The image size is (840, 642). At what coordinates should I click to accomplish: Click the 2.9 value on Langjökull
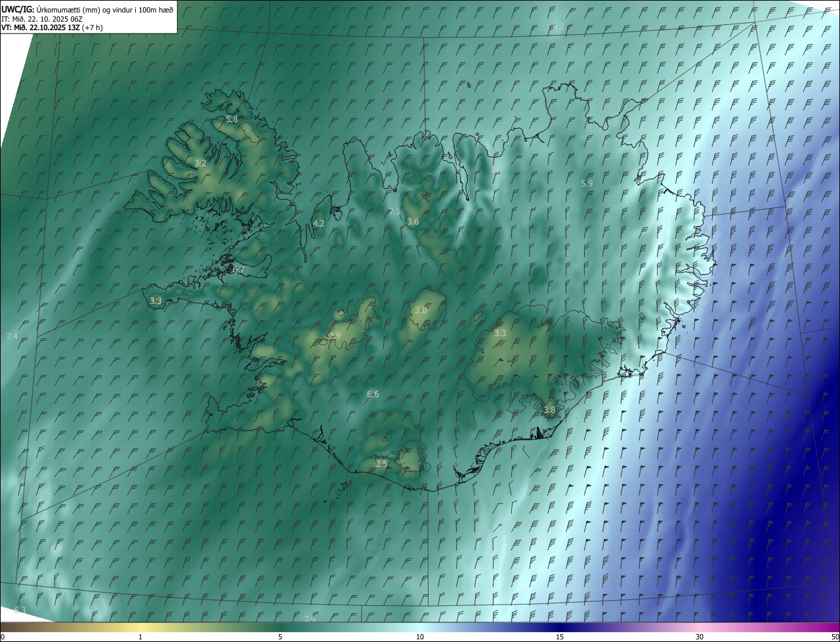tap(335, 335)
